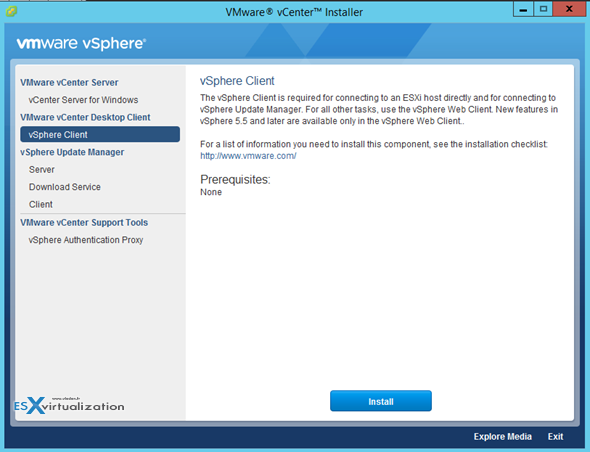Open the vmware.com installation checklist link
The image size is (590, 452).
(x=248, y=156)
